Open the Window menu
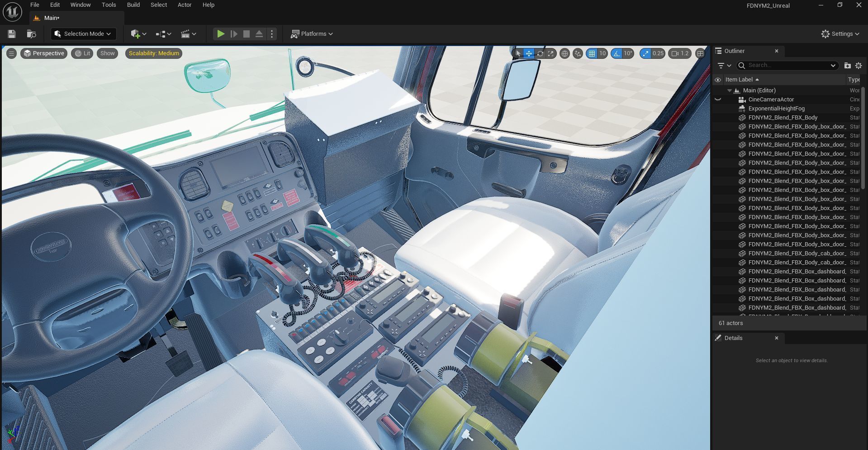This screenshot has width=868, height=450. coord(81,5)
